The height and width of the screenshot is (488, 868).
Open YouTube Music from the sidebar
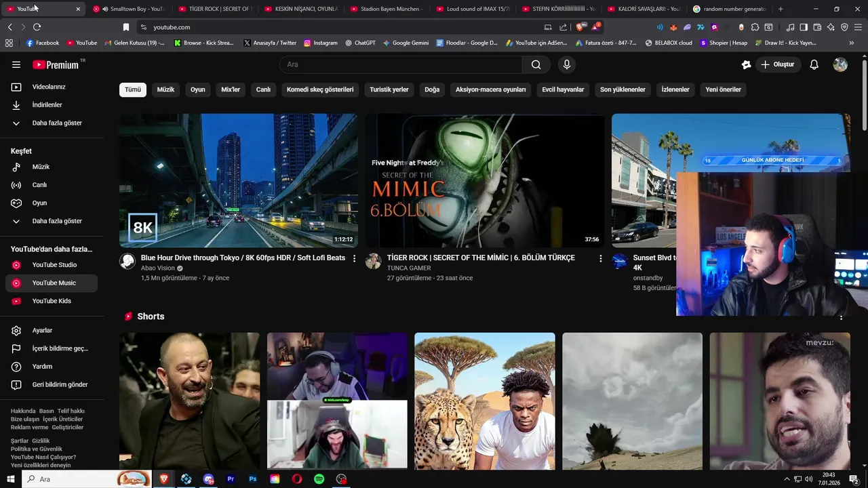52,283
